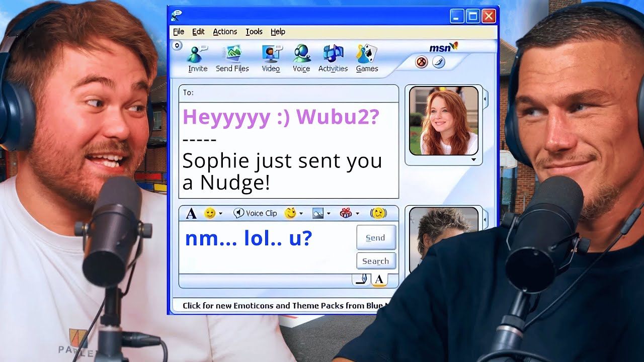Open the Send Files tool
The height and width of the screenshot is (362, 644).
pyautogui.click(x=232, y=59)
